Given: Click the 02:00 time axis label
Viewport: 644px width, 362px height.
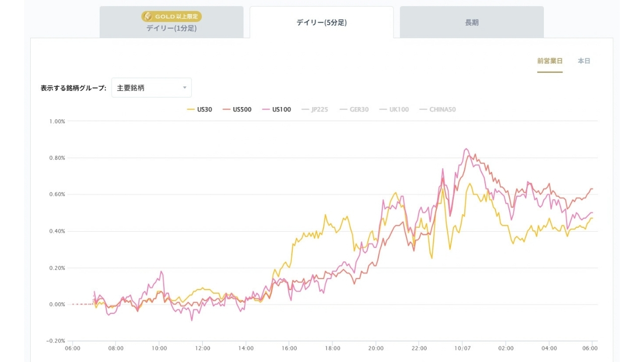Looking at the screenshot, I should click(506, 348).
